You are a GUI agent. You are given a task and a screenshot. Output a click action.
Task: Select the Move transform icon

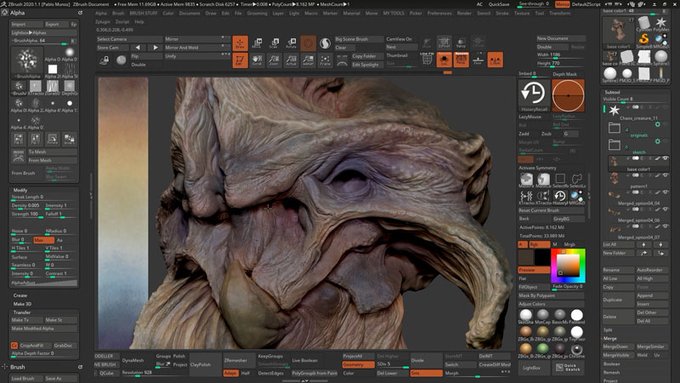[257, 43]
